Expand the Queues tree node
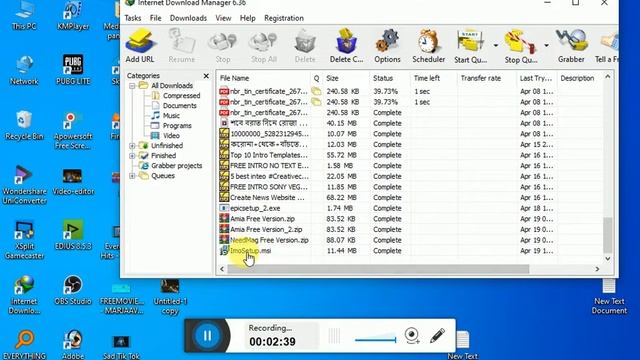 pos(132,176)
